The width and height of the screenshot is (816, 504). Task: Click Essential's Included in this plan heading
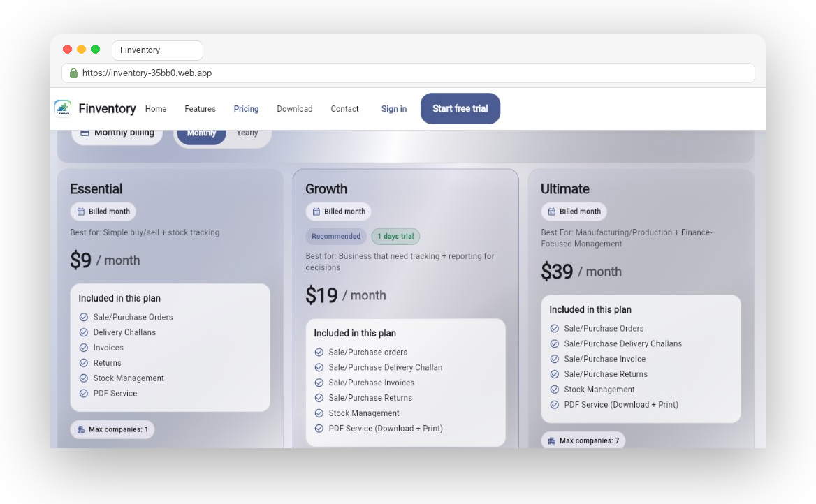pos(119,299)
